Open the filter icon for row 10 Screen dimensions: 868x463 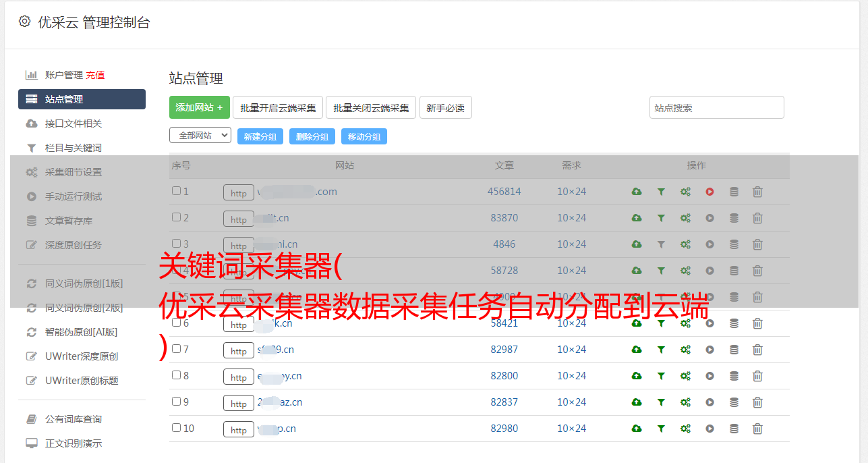(x=661, y=429)
